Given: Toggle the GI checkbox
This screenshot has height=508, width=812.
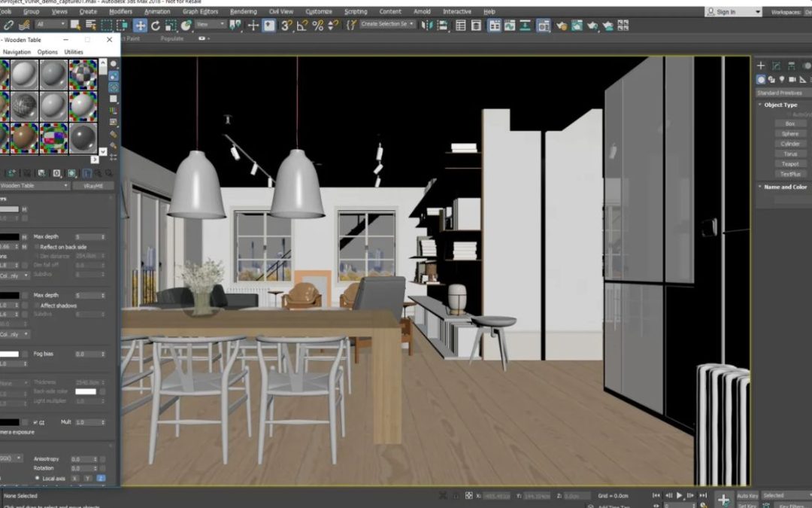Looking at the screenshot, I should pos(35,422).
